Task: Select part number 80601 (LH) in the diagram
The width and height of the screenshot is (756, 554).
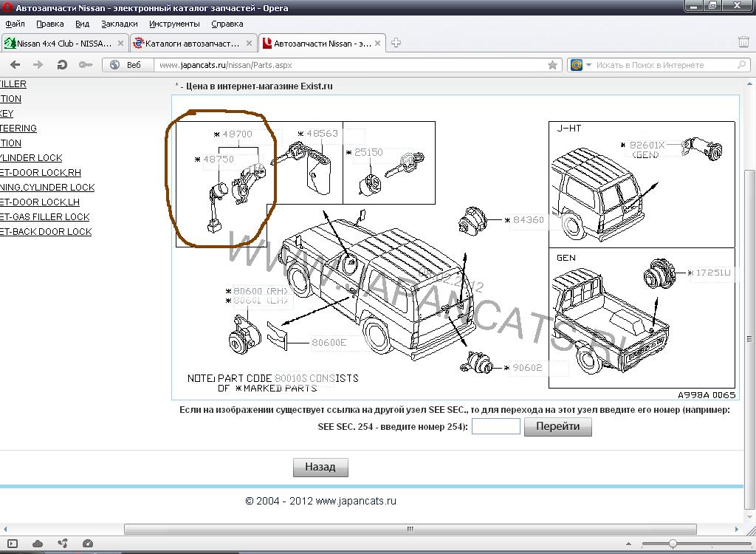Action: [x=261, y=301]
